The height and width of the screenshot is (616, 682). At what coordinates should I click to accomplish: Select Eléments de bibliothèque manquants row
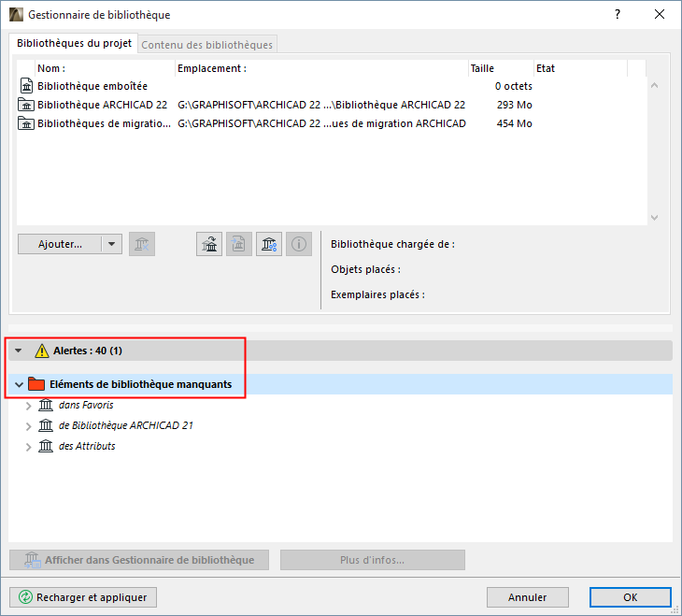click(x=340, y=384)
